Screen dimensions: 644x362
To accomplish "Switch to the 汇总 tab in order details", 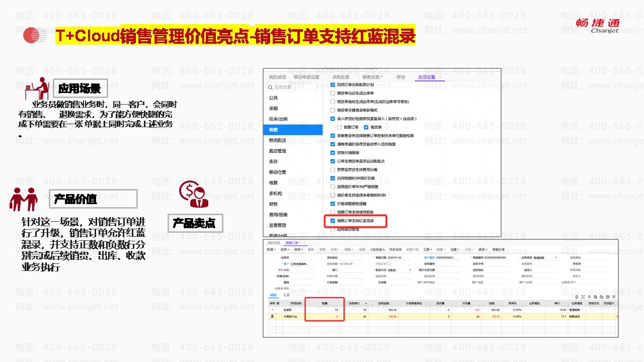I will (286, 296).
